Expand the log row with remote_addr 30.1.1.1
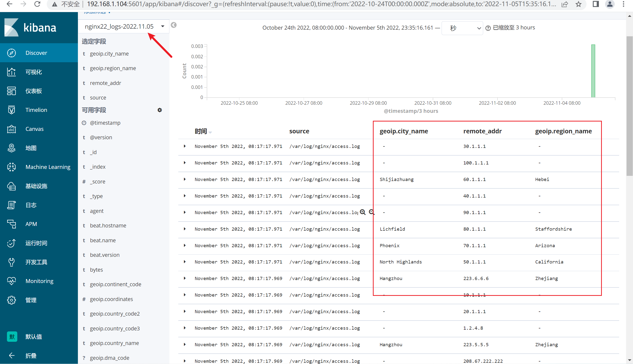The height and width of the screenshot is (364, 633). click(x=185, y=146)
